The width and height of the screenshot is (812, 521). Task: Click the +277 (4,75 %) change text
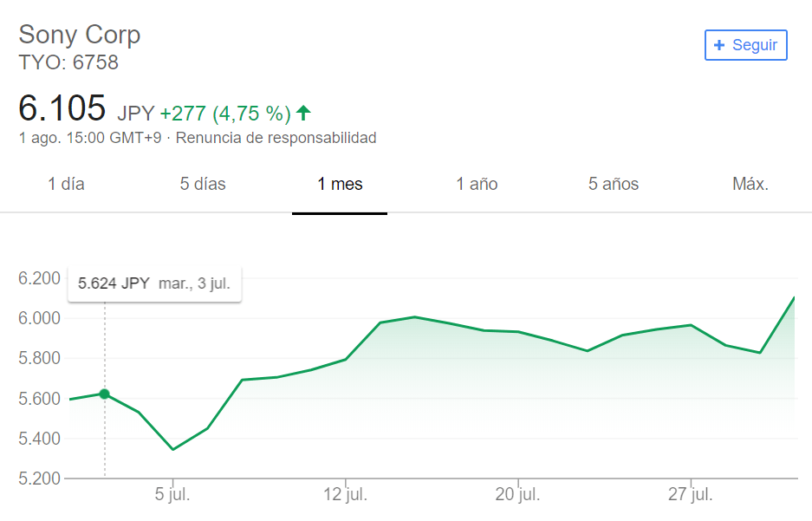tap(225, 114)
